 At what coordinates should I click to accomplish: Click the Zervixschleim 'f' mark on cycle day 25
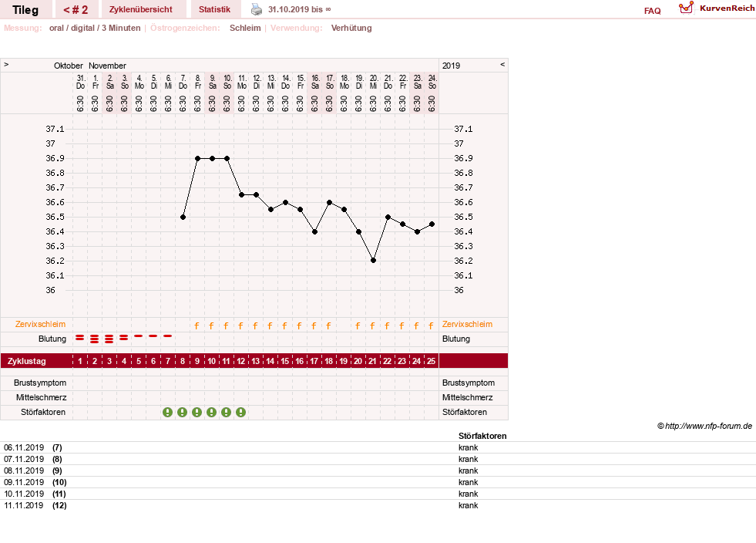pyautogui.click(x=431, y=325)
